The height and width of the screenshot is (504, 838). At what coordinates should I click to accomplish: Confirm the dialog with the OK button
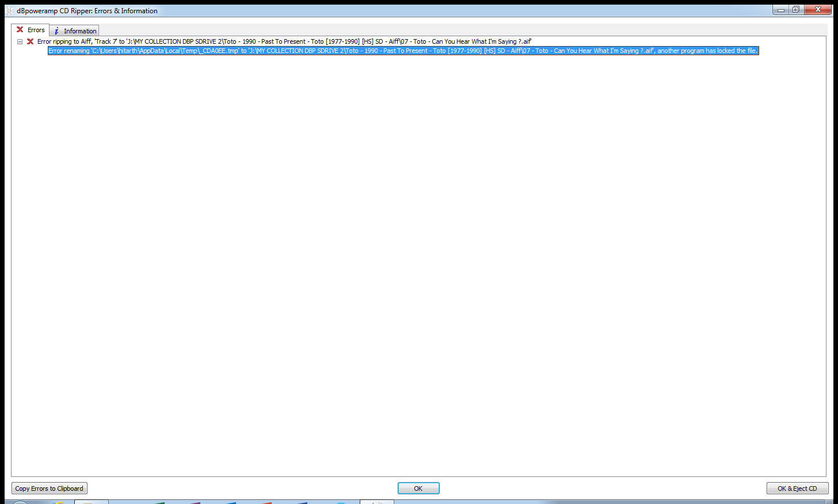click(x=418, y=488)
